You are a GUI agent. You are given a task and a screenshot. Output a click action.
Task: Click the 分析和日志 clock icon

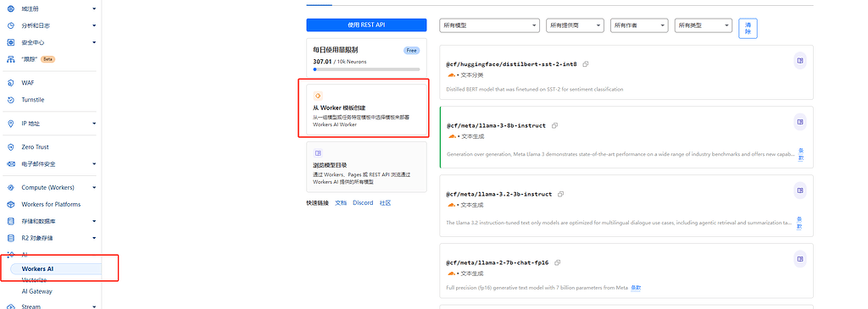(x=10, y=25)
